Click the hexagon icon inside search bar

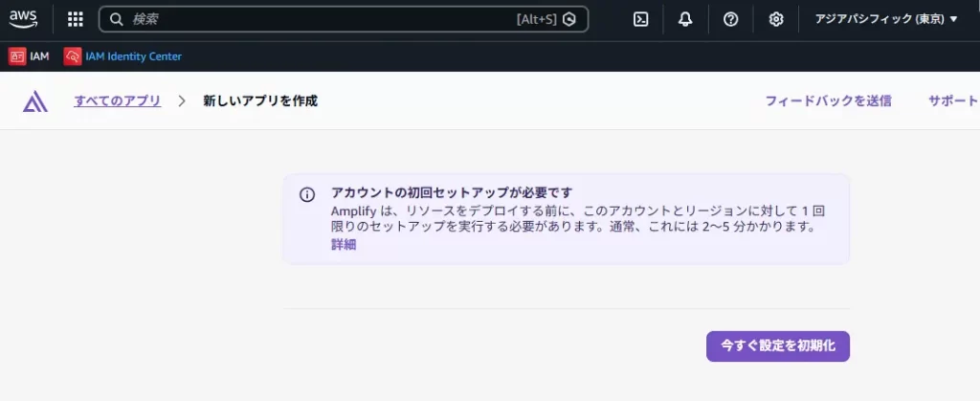coord(569,19)
